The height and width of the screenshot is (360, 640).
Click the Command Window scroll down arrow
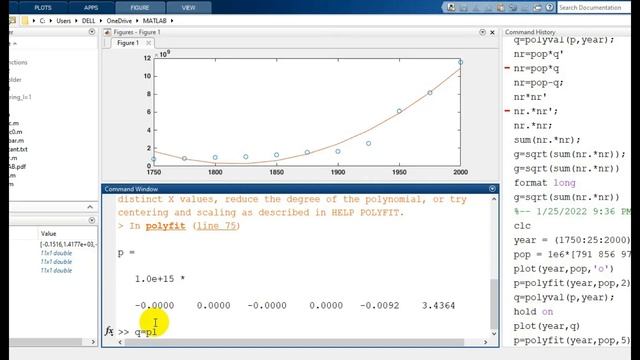pyautogui.click(x=494, y=333)
